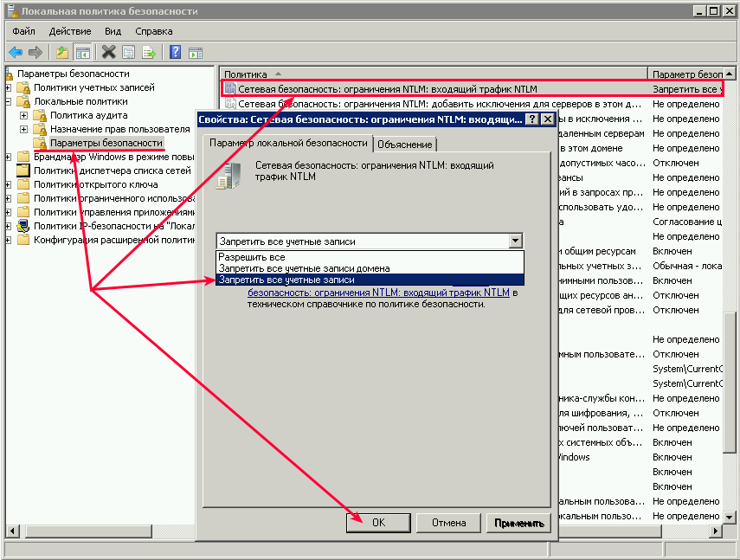Image resolution: width=740 pixels, height=560 pixels.
Task: Select 'Запретить все учетные записи домена' option
Action: (x=304, y=268)
